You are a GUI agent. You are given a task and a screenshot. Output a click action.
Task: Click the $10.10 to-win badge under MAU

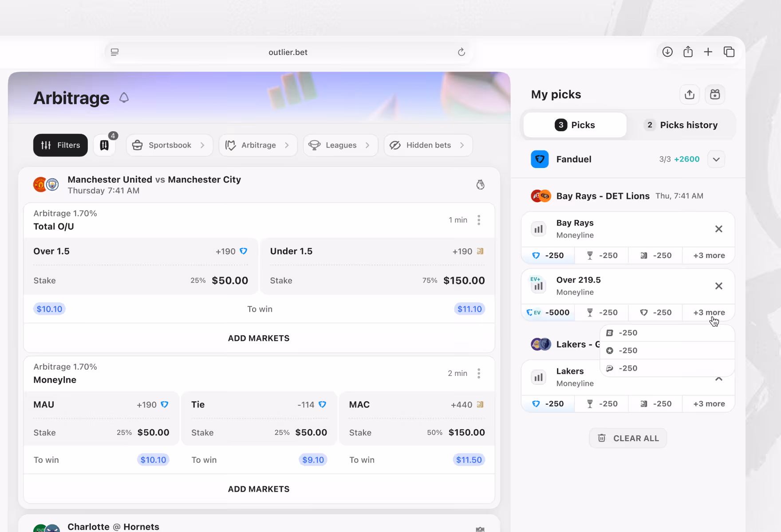[153, 460]
